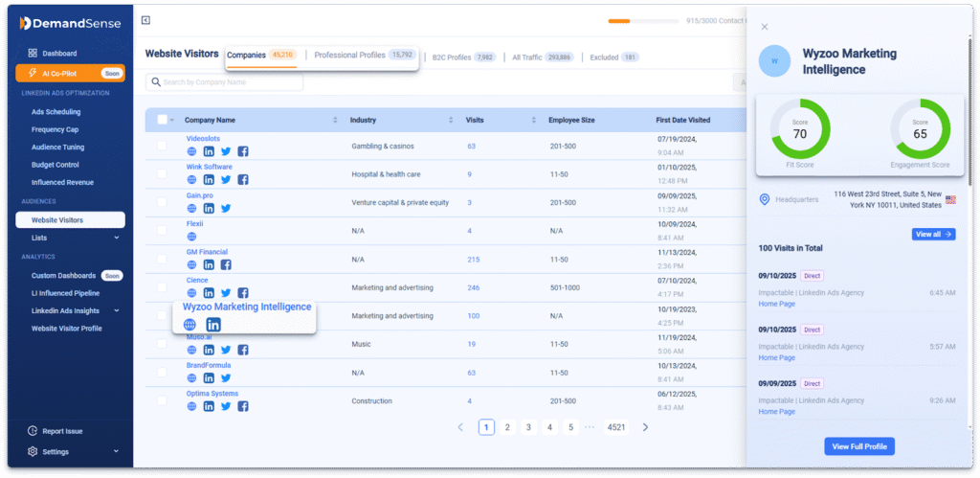Screen dimensions: 980x478
Task: Click headquarters location pin icon
Action: tap(764, 199)
